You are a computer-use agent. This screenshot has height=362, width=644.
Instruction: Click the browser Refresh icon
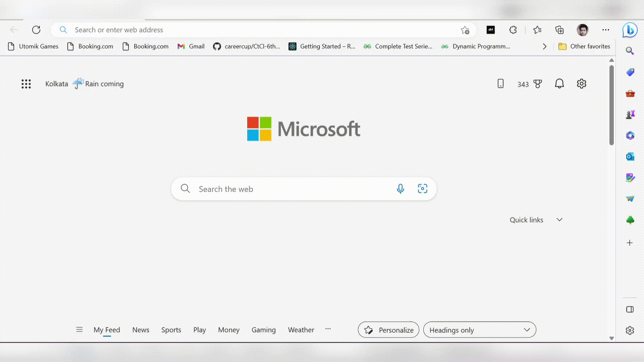click(36, 30)
